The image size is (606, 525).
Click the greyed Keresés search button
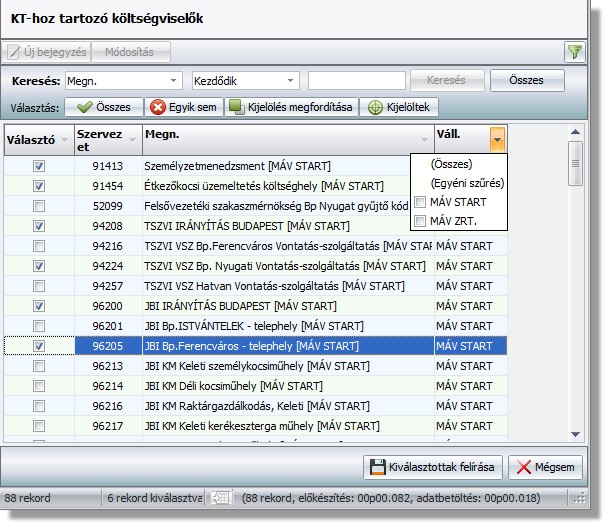tap(447, 80)
